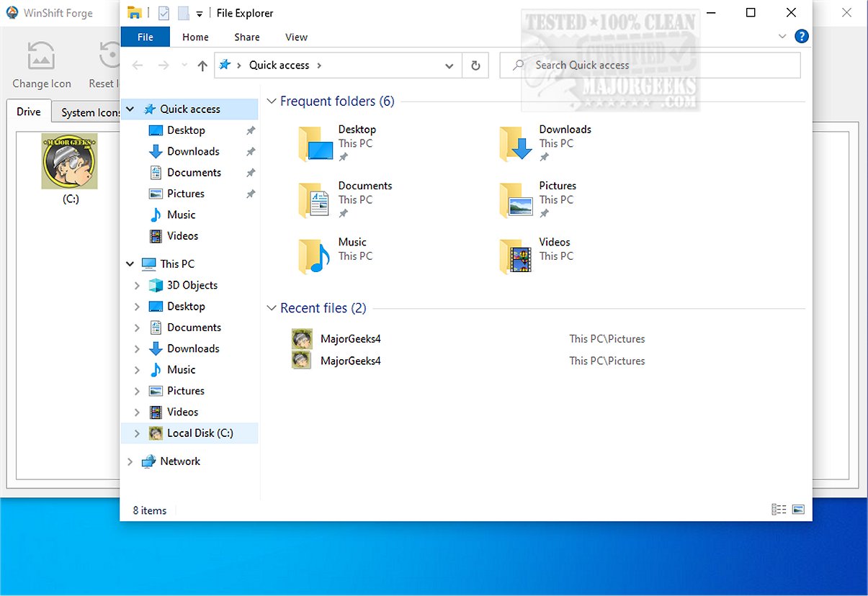Open the address bar history dropdown
The width and height of the screenshot is (868, 596).
point(449,66)
